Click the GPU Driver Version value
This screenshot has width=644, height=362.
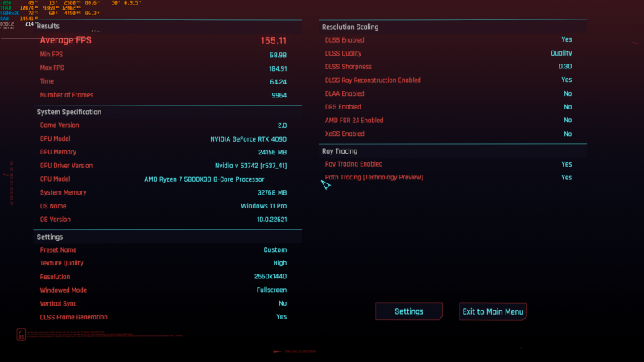pyautogui.click(x=251, y=166)
